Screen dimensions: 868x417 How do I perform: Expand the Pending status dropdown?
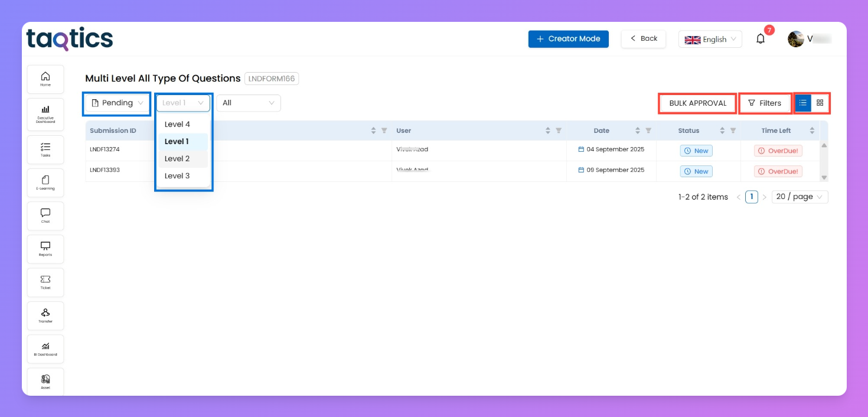tap(118, 103)
